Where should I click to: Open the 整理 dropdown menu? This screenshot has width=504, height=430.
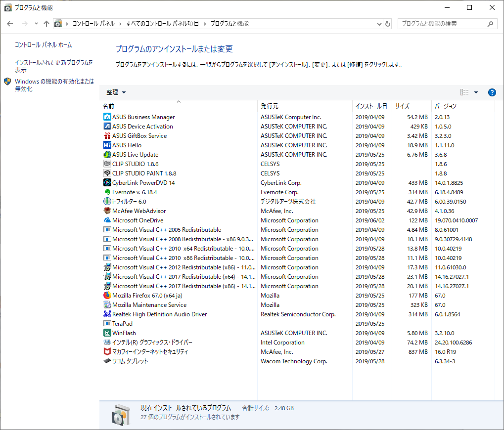pyautogui.click(x=116, y=92)
